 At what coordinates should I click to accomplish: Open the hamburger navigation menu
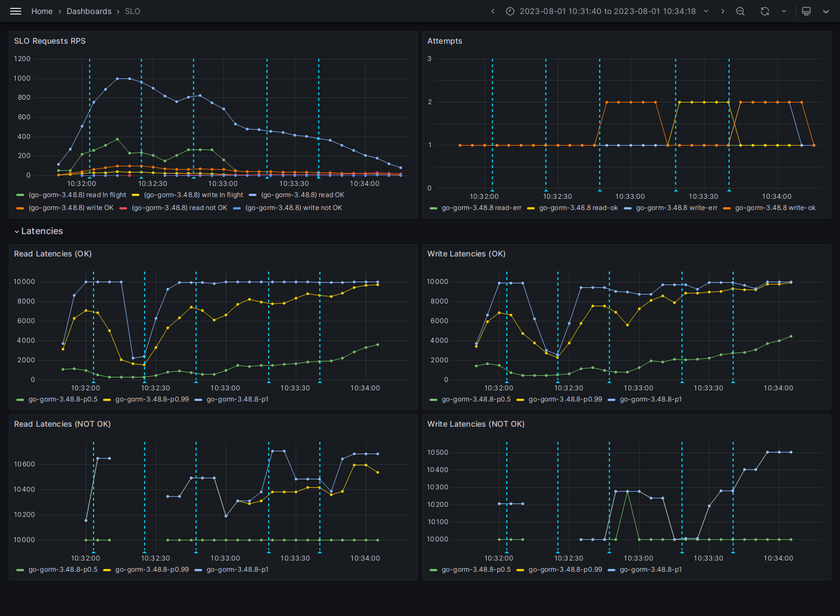16,11
